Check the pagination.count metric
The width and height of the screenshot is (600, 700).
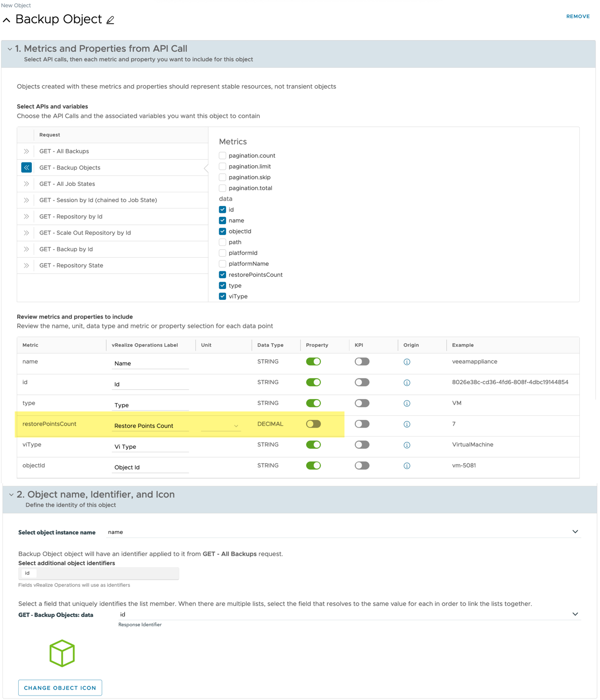[x=223, y=155]
